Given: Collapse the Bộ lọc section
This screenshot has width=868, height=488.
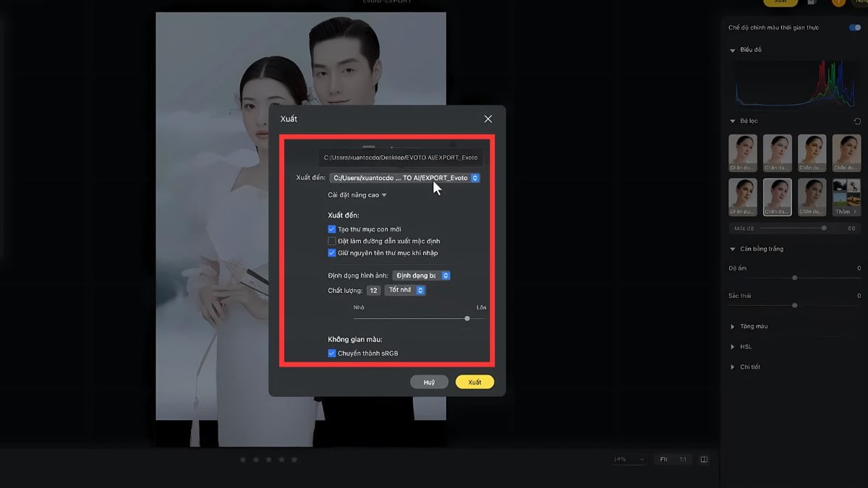Looking at the screenshot, I should (733, 121).
